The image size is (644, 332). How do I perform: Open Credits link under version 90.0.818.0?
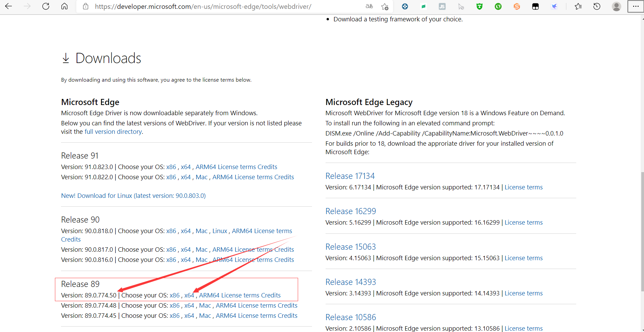[71, 239]
